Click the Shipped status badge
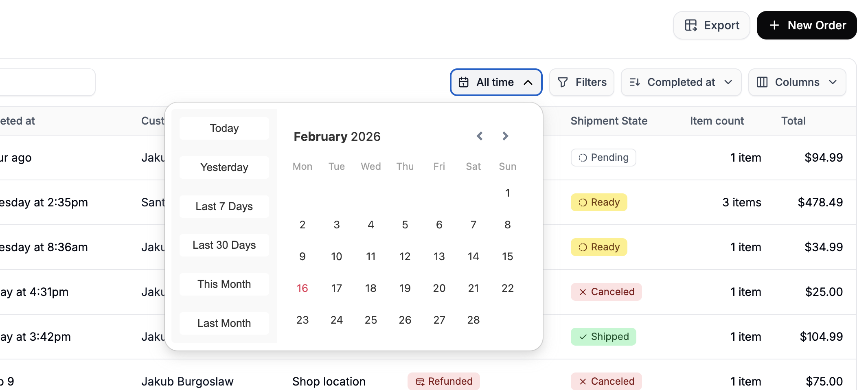 603,336
